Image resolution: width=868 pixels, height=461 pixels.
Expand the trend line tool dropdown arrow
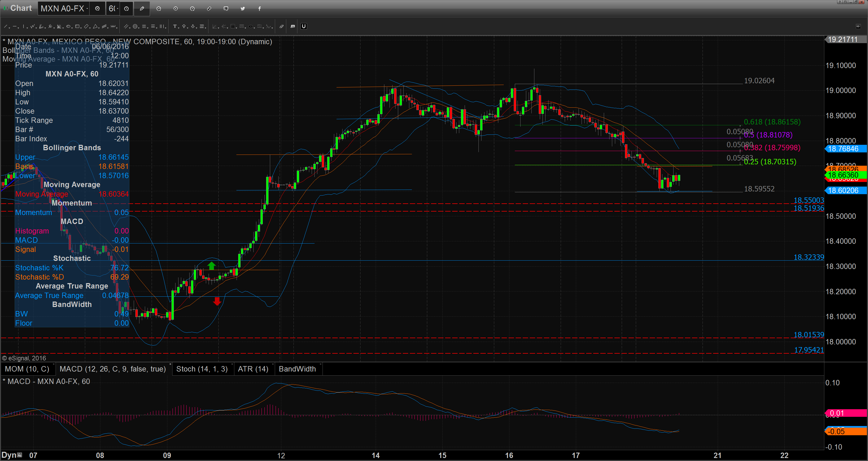point(9,28)
